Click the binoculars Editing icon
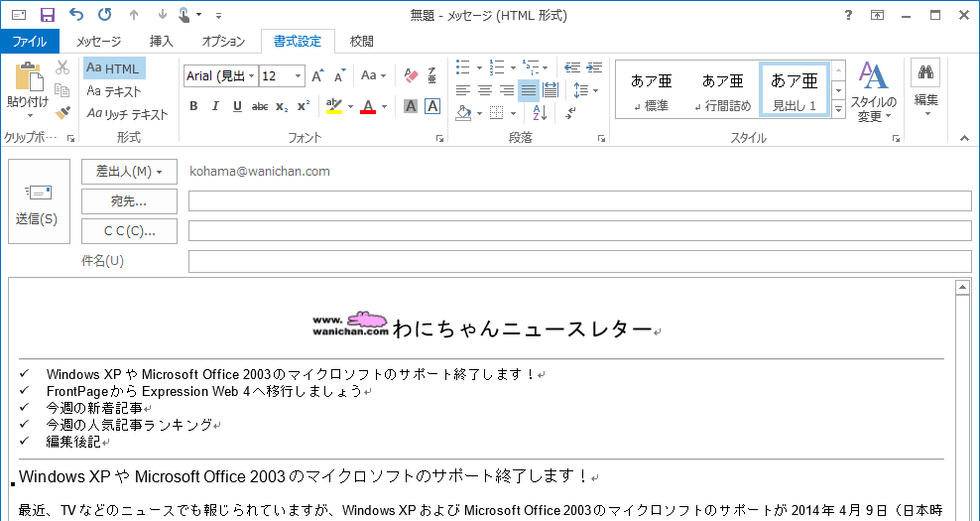 tap(925, 73)
